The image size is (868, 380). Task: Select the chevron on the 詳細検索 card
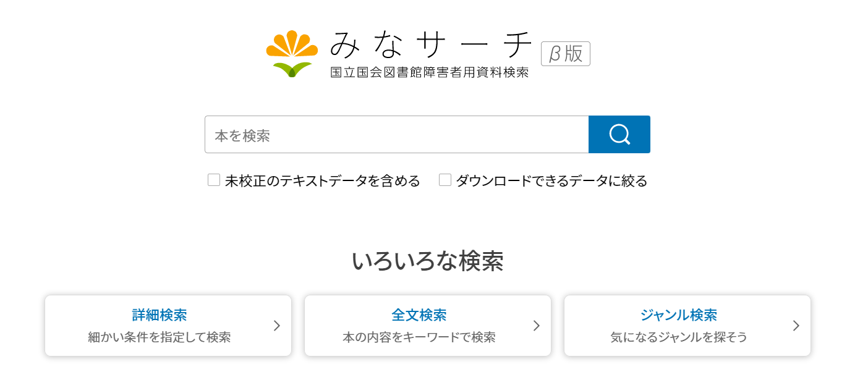276,326
